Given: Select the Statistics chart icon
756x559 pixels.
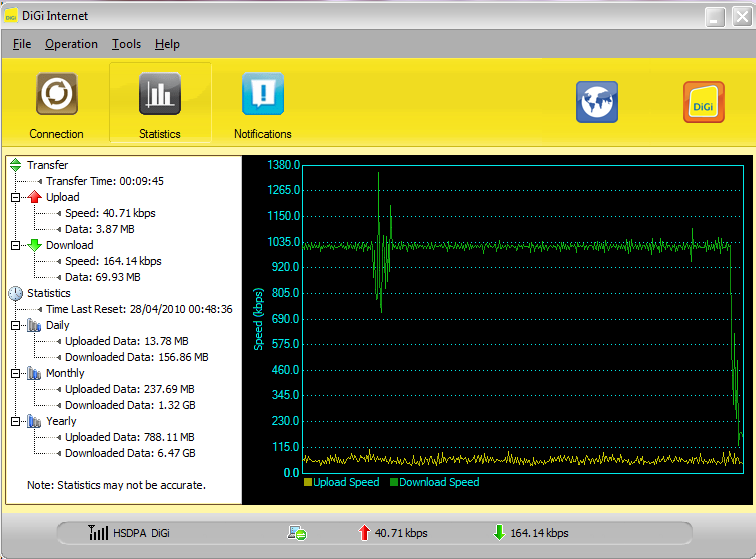Looking at the screenshot, I should [x=160, y=95].
